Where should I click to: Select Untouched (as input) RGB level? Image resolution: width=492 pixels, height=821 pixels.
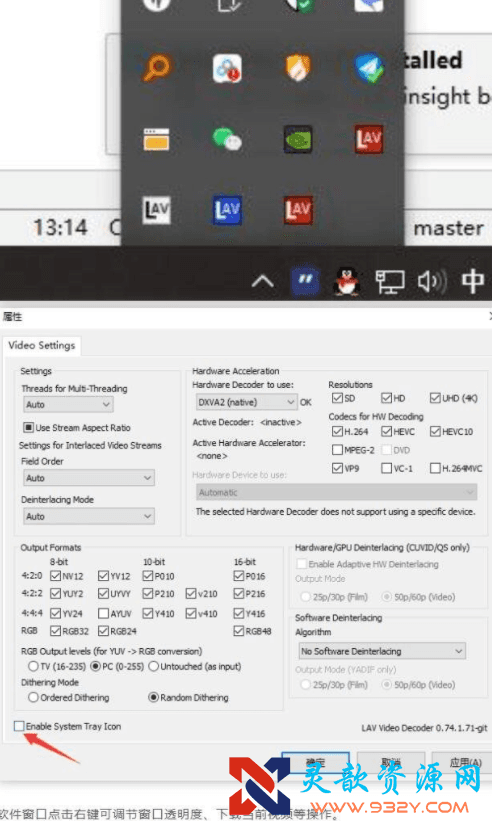(x=154, y=667)
